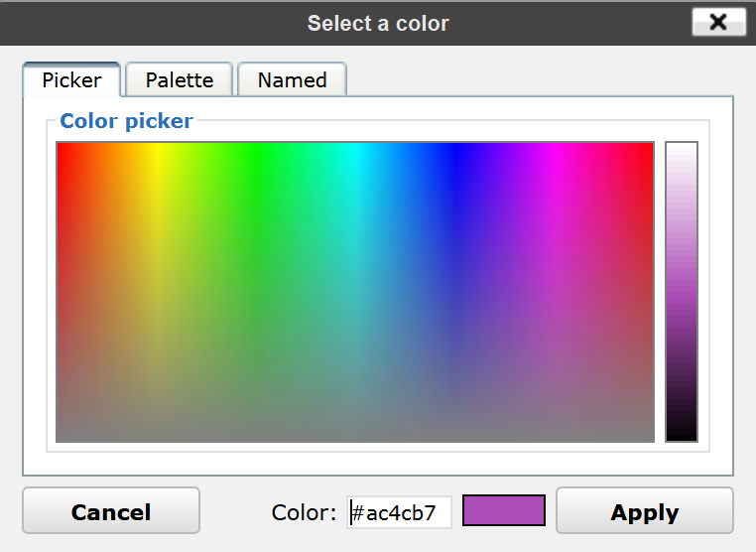Switch to the Picker tab
This screenshot has height=552, width=756.
point(71,80)
